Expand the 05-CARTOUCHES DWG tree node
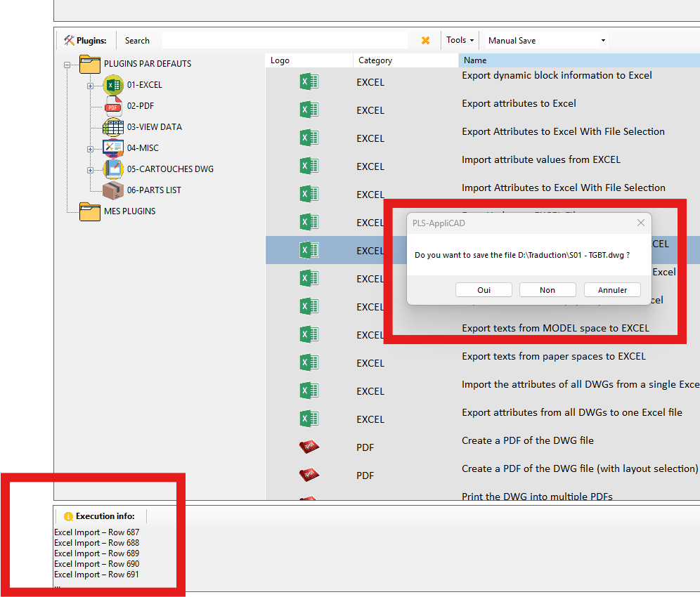This screenshot has width=700, height=597. (x=90, y=170)
